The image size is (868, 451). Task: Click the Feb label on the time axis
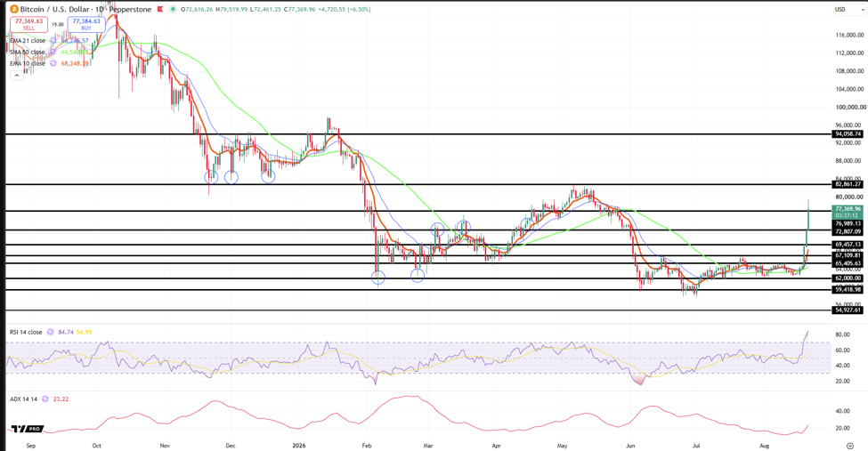[x=366, y=446]
